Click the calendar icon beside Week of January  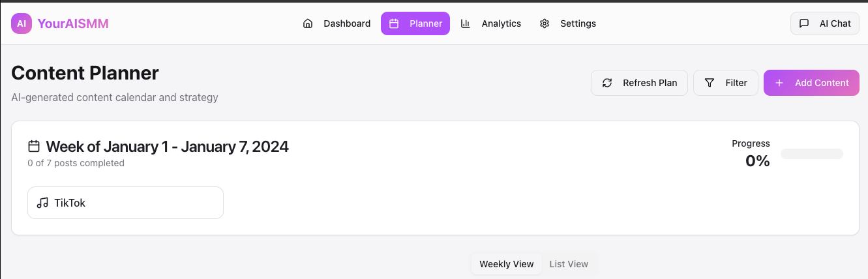point(34,146)
